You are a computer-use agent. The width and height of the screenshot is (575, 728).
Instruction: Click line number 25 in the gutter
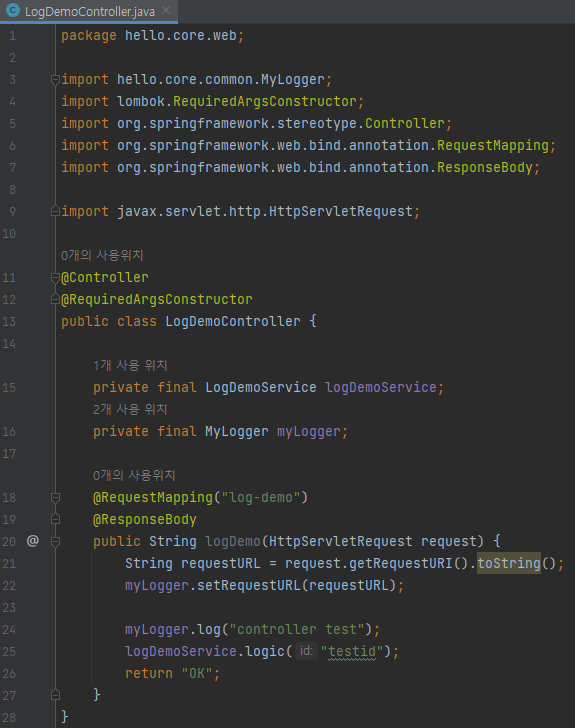coord(9,652)
